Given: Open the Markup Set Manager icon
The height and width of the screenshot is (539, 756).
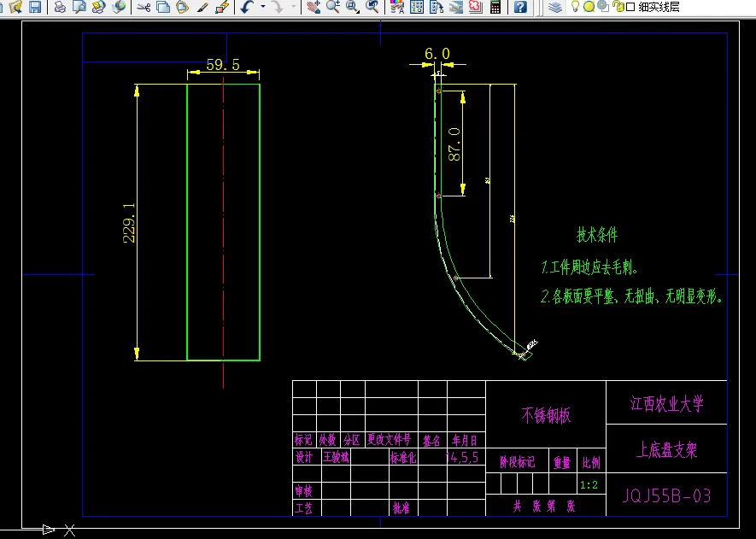Looking at the screenshot, I should click(x=476, y=7).
